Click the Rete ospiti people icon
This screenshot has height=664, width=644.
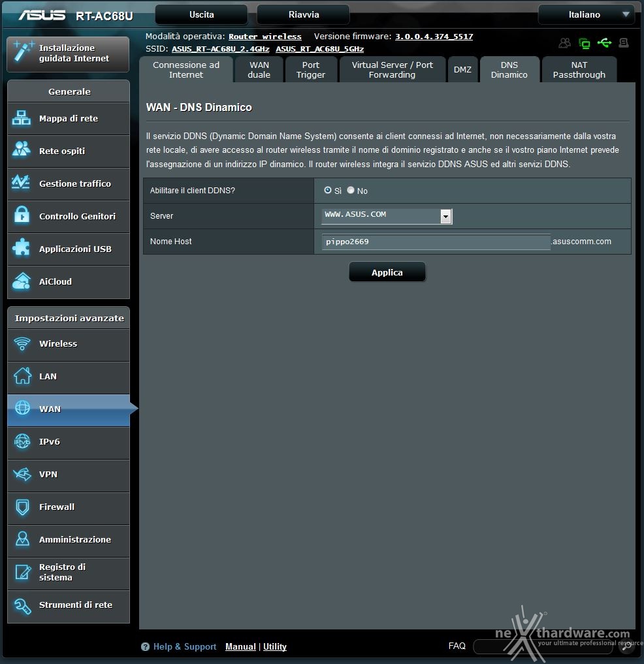point(21,149)
